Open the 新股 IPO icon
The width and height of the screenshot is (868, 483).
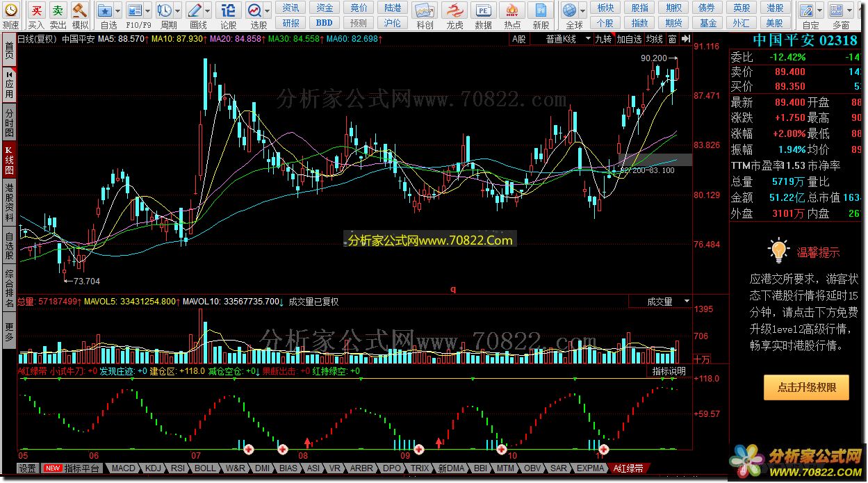(541, 10)
